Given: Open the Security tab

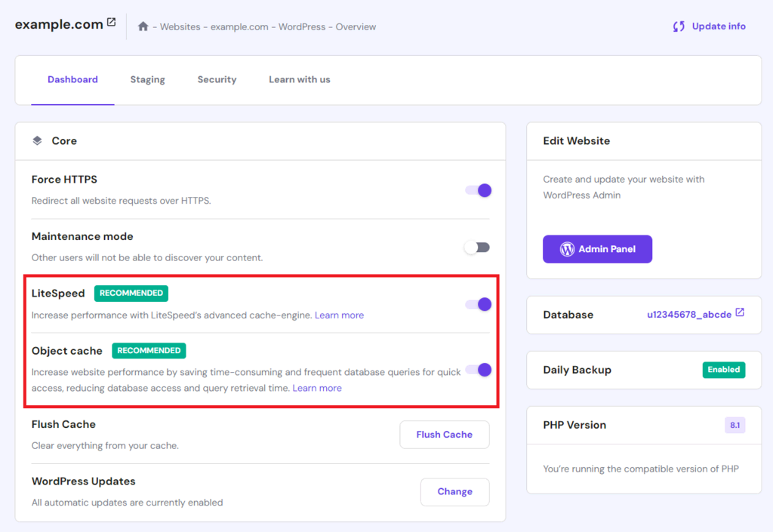Looking at the screenshot, I should (217, 80).
